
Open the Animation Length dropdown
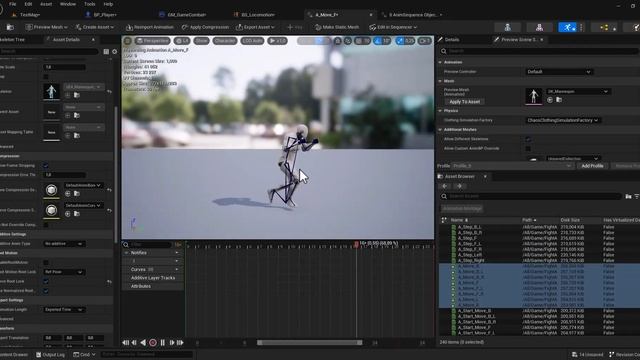click(64, 310)
